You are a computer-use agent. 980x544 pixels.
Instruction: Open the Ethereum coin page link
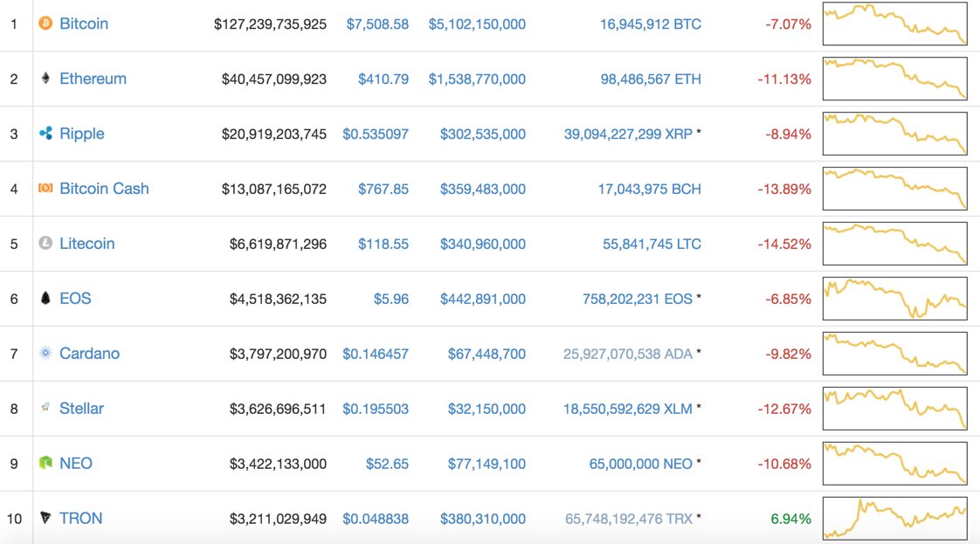coord(93,79)
